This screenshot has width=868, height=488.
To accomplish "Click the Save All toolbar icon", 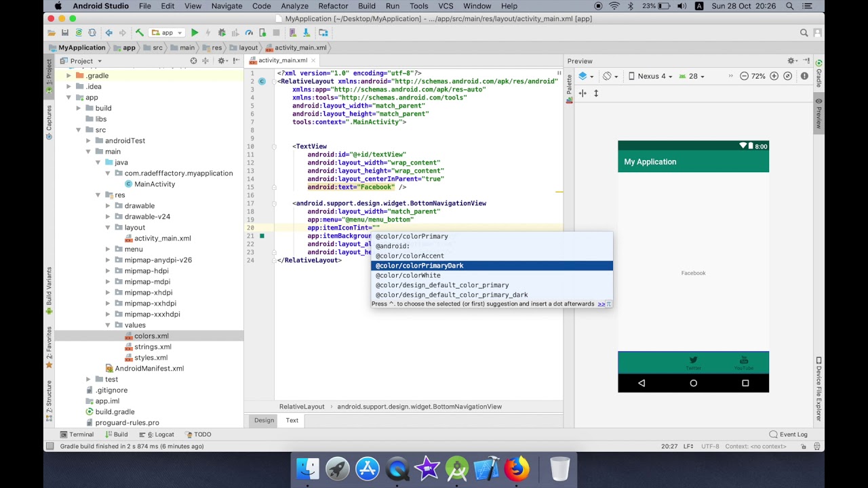I will tap(65, 33).
